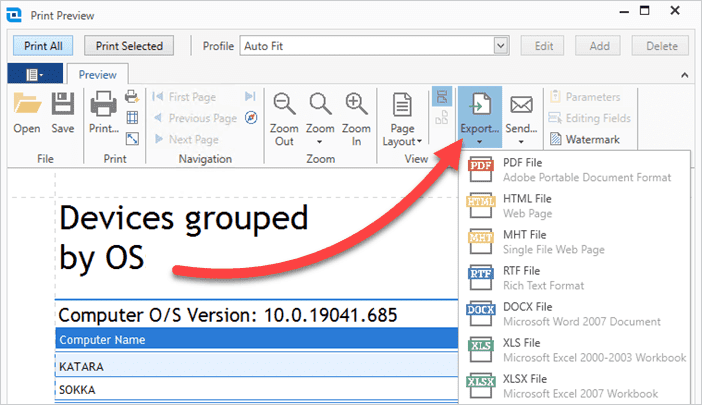Select the SOKKA row
Viewport: 702px width, 405px height.
pos(257,389)
